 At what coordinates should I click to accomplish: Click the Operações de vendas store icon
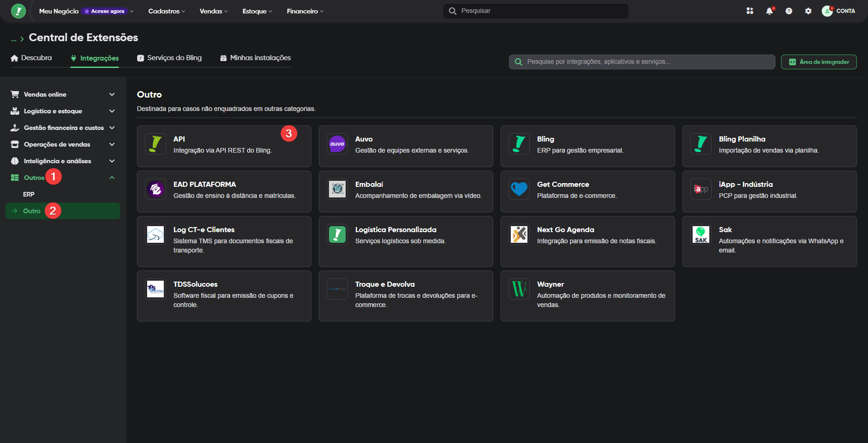(x=15, y=144)
